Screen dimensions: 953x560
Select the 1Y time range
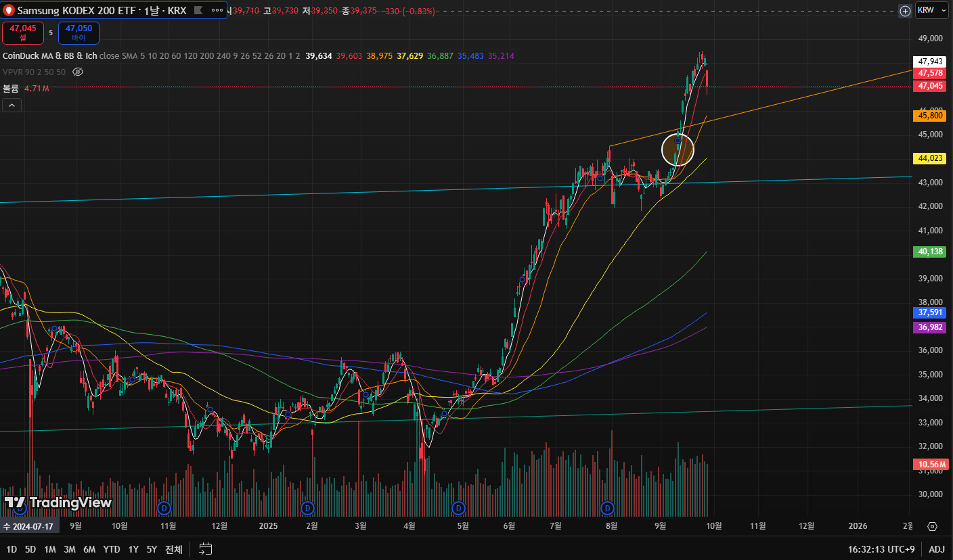pos(133,549)
